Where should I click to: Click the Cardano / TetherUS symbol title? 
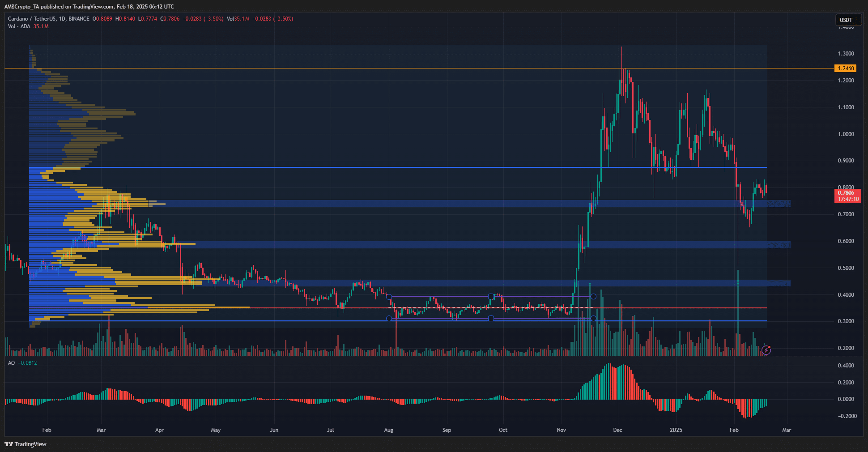[x=48, y=19]
